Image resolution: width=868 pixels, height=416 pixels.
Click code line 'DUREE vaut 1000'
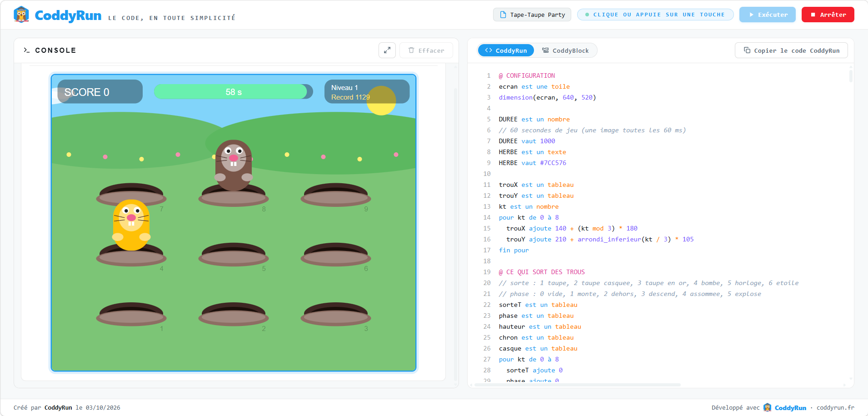point(527,141)
